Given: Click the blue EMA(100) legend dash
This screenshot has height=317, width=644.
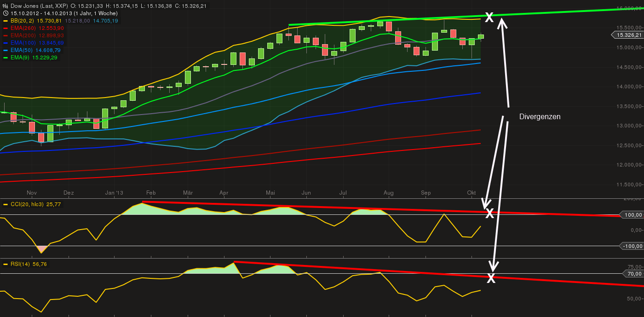Looking at the screenshot, I should tap(5, 42).
